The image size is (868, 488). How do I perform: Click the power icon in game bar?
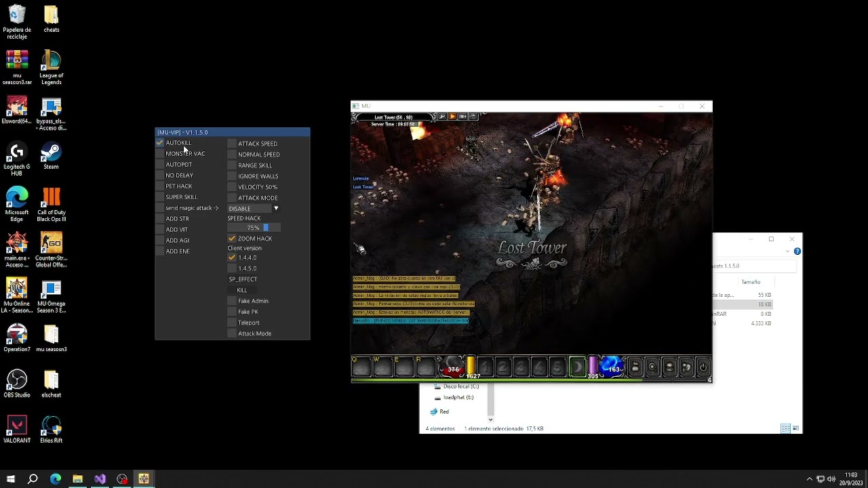click(703, 367)
